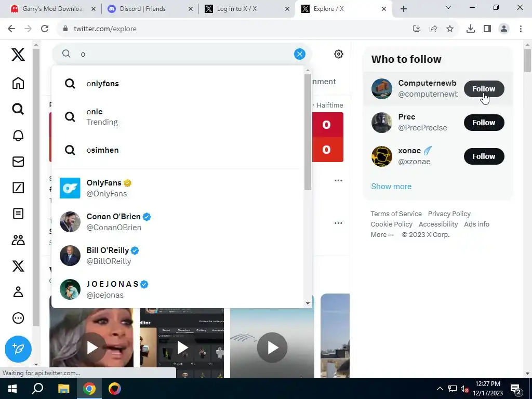Select the 'onlyfans' search suggestion

178,84
